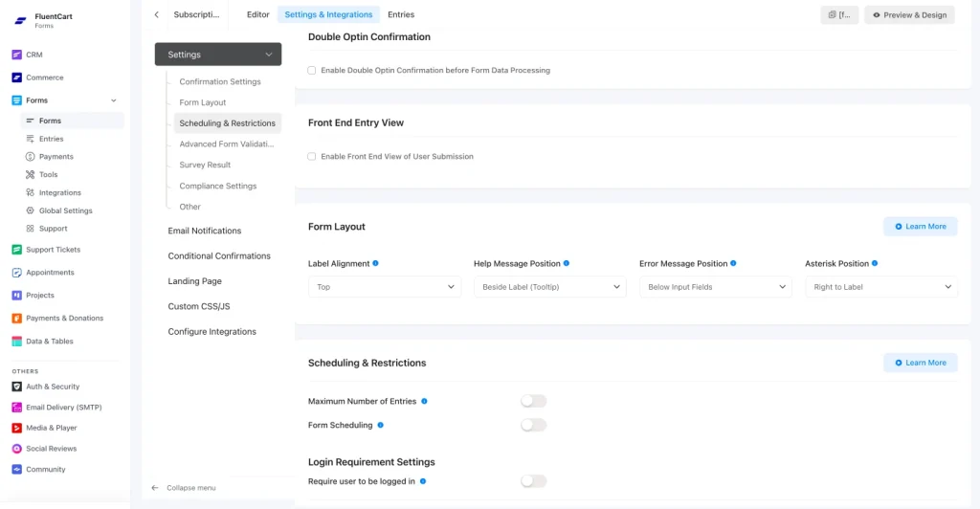This screenshot has width=980, height=509.
Task: Click the Support submenu icon
Action: tap(30, 229)
